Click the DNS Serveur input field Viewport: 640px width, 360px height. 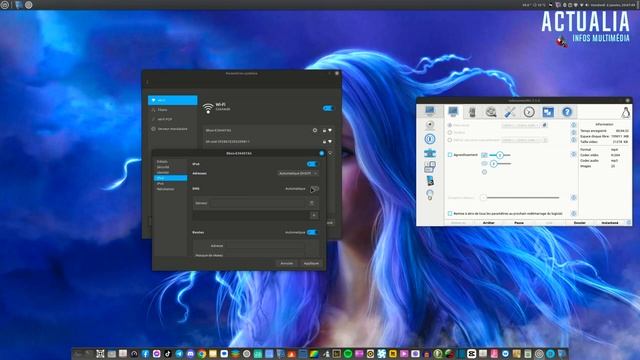258,203
